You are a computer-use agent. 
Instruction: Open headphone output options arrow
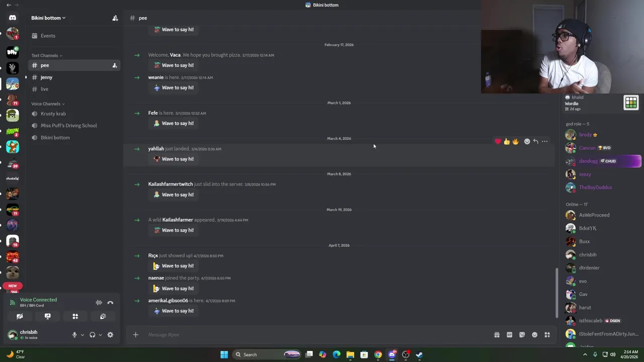point(100,335)
